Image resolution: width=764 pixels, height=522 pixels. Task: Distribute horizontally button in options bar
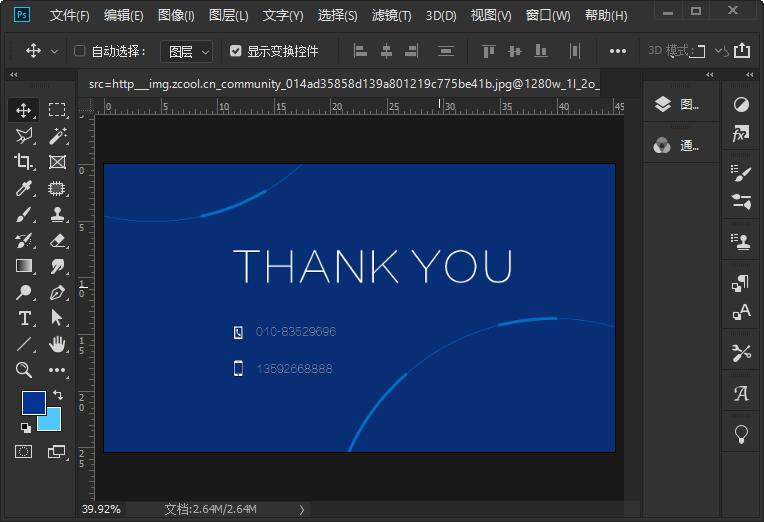(x=575, y=51)
